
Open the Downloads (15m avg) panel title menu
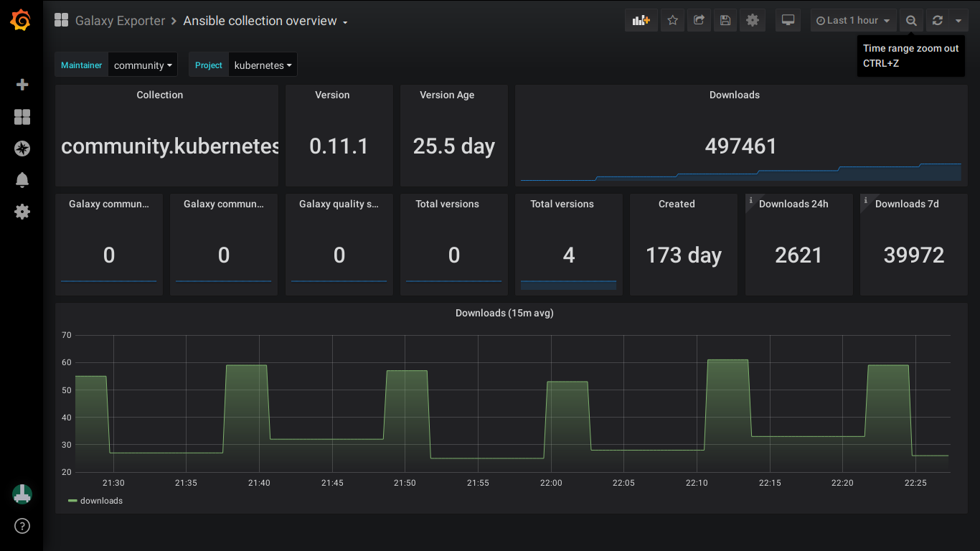(504, 313)
